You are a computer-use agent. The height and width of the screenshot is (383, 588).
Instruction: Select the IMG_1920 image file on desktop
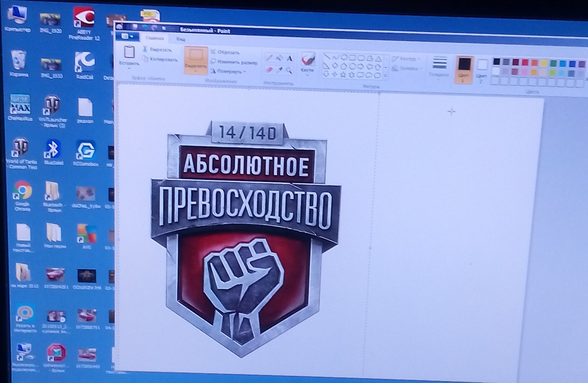click(50, 23)
